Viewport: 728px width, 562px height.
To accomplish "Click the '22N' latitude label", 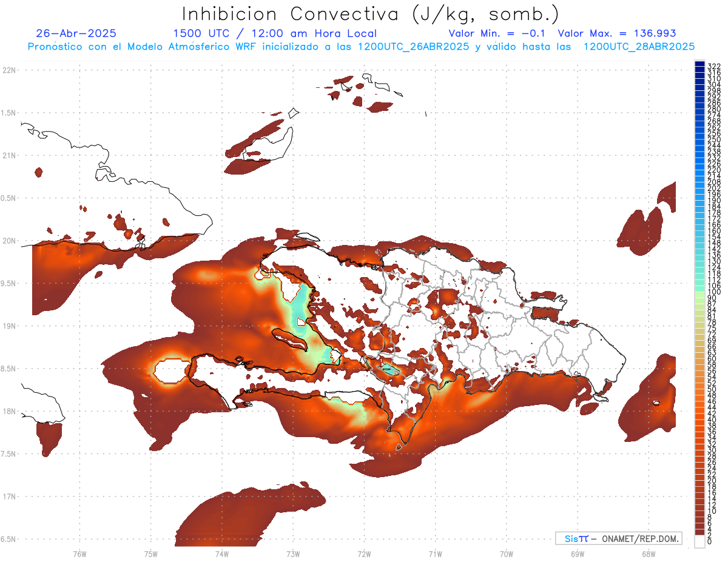I will [9, 70].
